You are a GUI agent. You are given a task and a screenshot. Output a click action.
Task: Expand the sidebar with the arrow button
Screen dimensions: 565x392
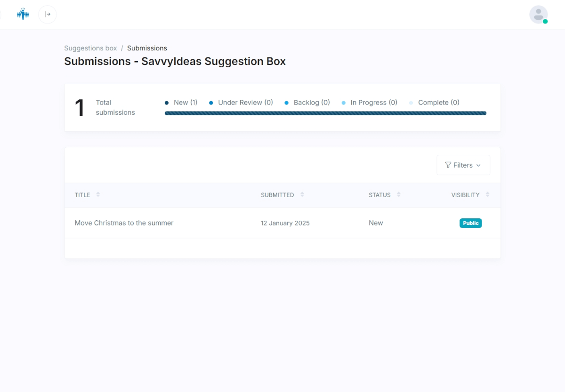tap(48, 14)
